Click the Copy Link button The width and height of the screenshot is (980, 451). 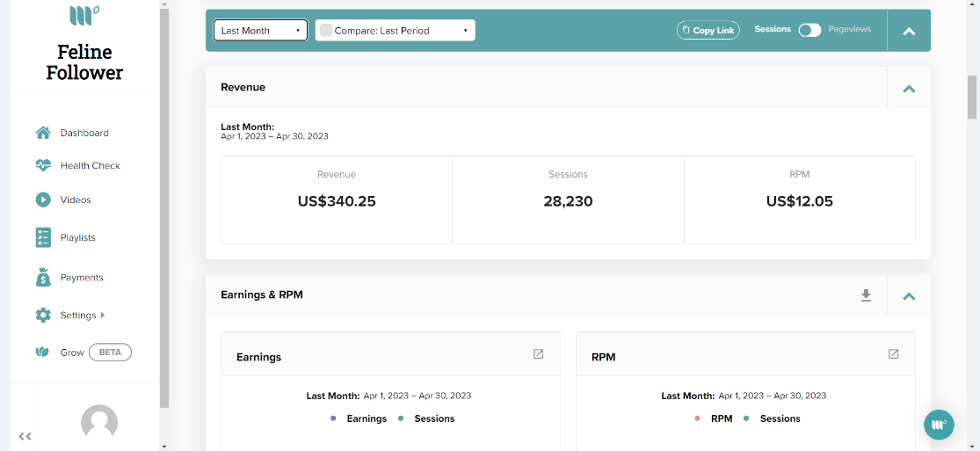(708, 30)
